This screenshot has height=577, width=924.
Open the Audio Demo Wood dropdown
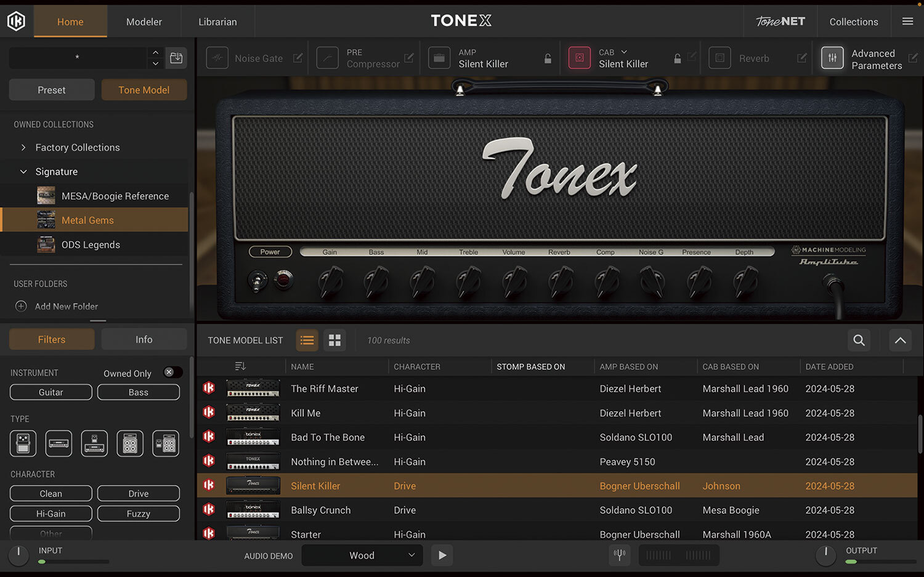click(362, 555)
